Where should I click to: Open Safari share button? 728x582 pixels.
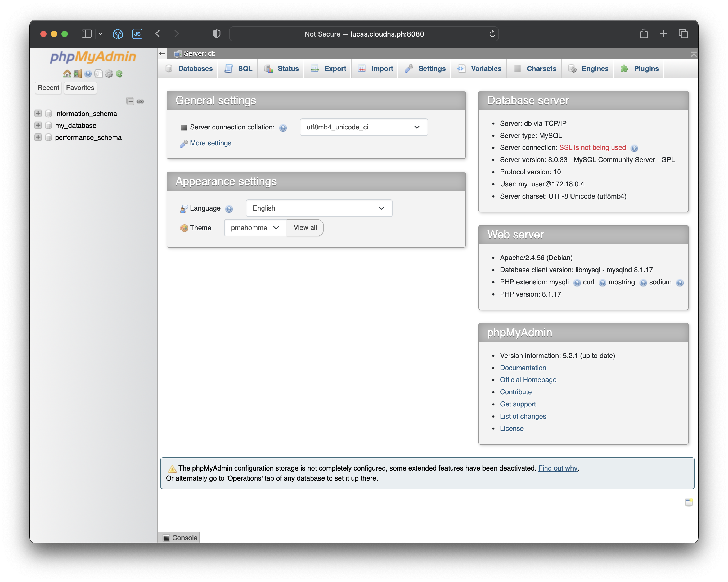644,33
